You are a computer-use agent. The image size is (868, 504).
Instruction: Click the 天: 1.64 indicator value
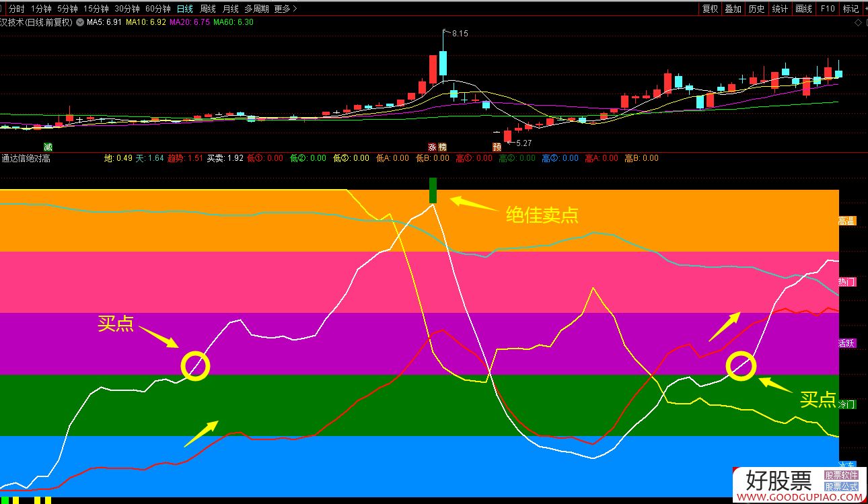coord(149,159)
